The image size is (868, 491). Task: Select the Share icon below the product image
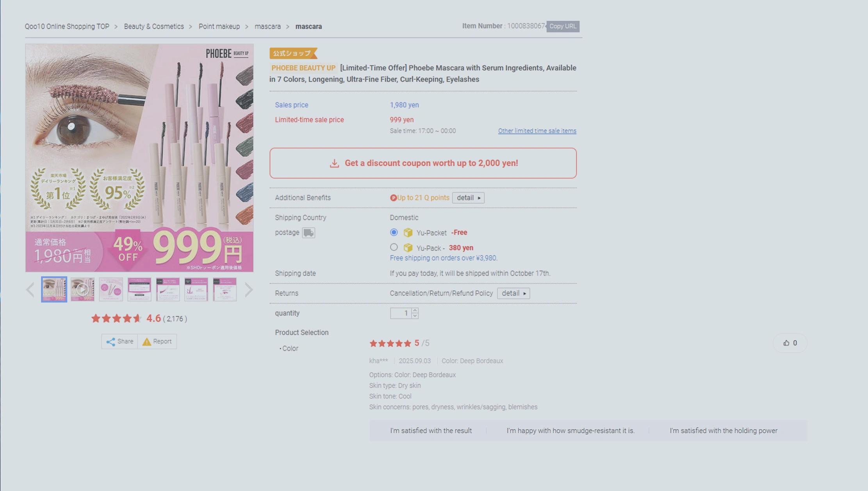pyautogui.click(x=111, y=341)
